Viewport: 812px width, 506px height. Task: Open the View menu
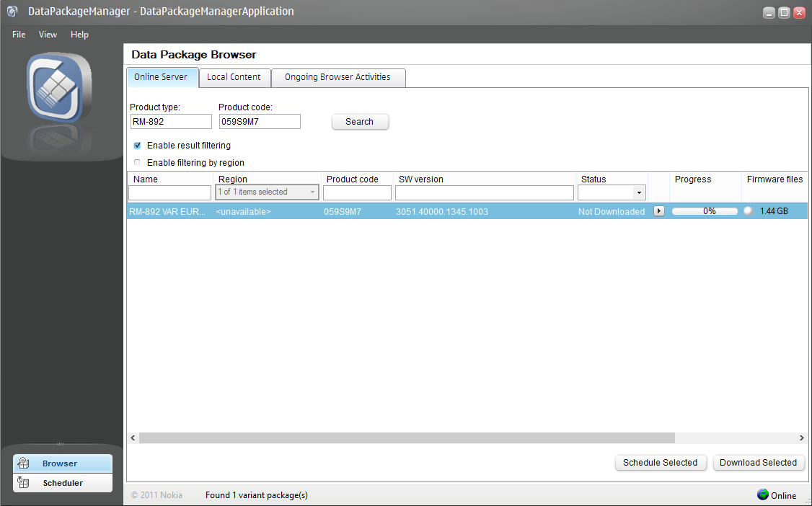point(48,35)
